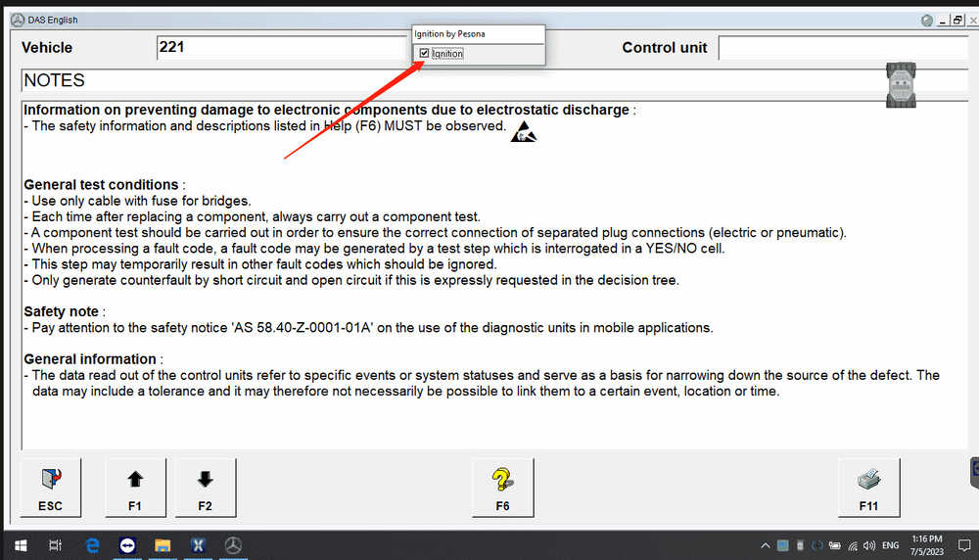Click the multiplexer device icon near NOTES
979x560 pixels.
pos(901,85)
